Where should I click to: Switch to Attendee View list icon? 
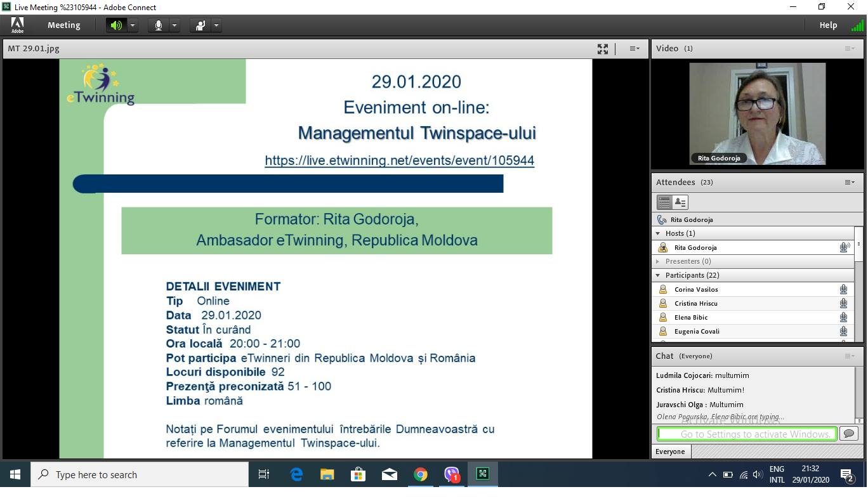[x=664, y=202]
